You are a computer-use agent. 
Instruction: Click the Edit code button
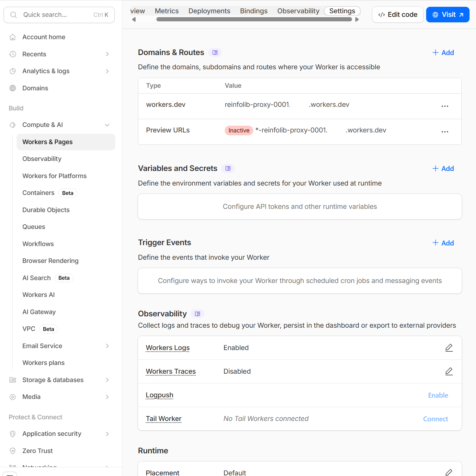[x=398, y=15]
